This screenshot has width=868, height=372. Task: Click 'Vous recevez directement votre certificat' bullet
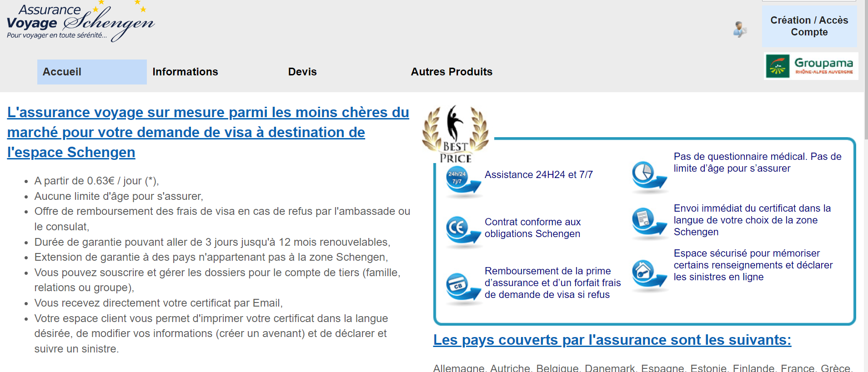[159, 303]
